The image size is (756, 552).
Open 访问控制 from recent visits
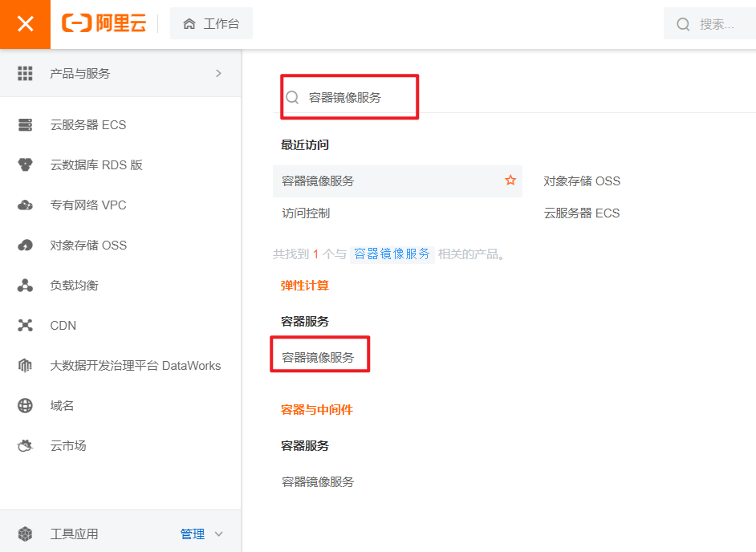click(x=306, y=213)
